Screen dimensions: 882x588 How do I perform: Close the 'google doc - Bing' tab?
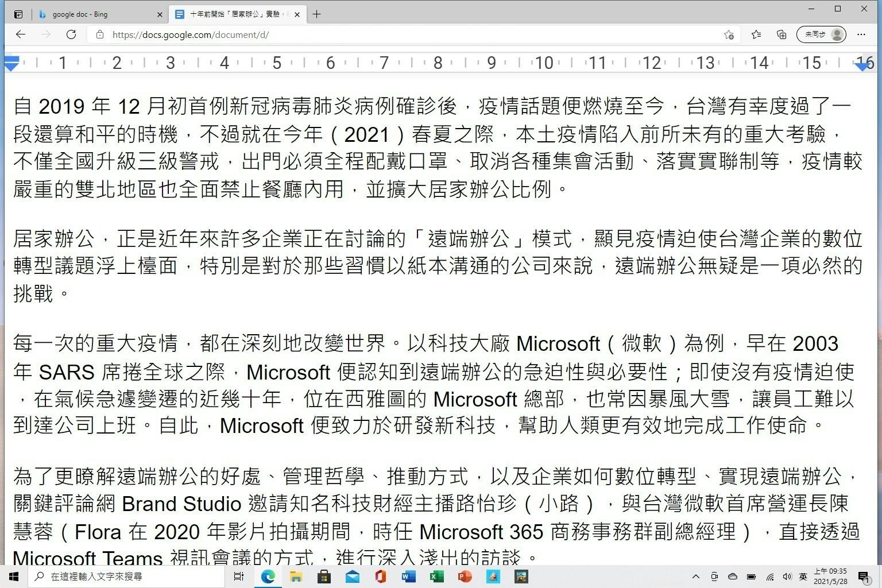tap(160, 14)
